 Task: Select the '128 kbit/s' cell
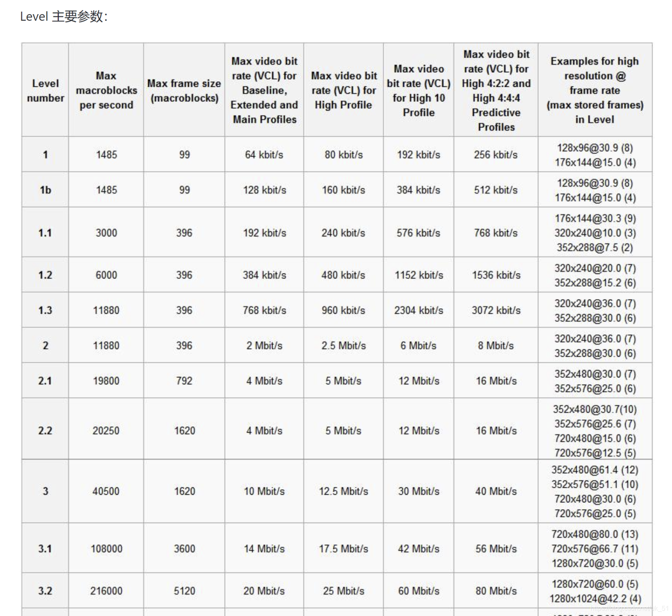pyautogui.click(x=264, y=190)
